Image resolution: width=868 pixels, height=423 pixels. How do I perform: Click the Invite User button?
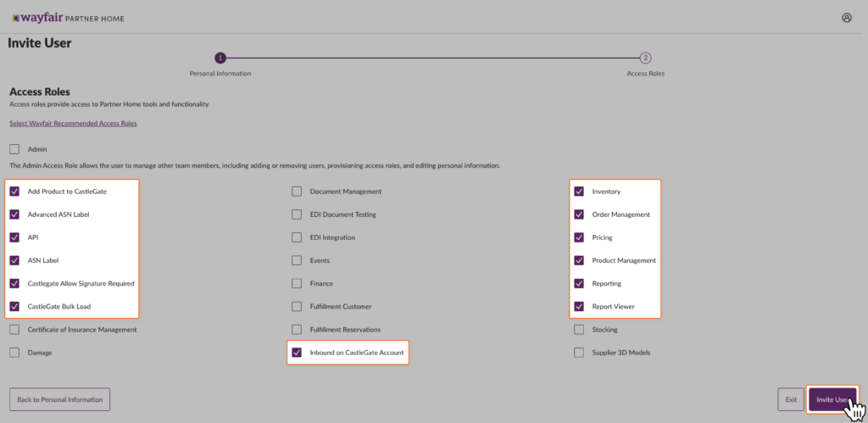click(x=832, y=399)
